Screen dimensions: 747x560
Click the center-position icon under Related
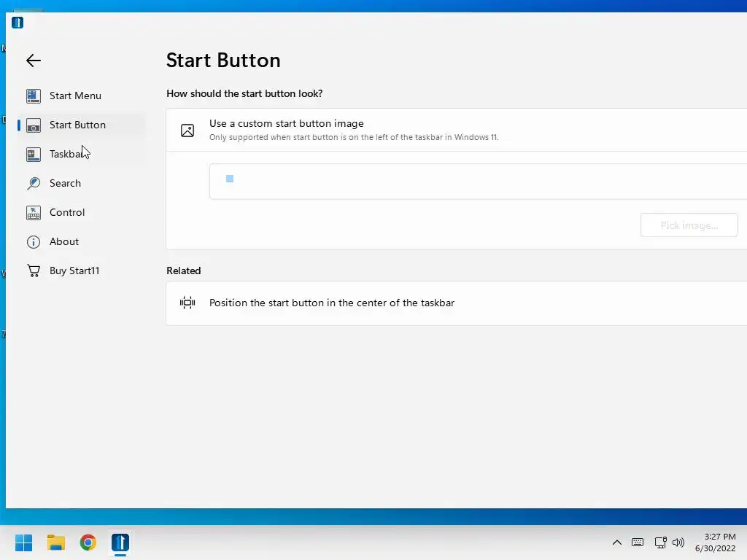pos(187,303)
